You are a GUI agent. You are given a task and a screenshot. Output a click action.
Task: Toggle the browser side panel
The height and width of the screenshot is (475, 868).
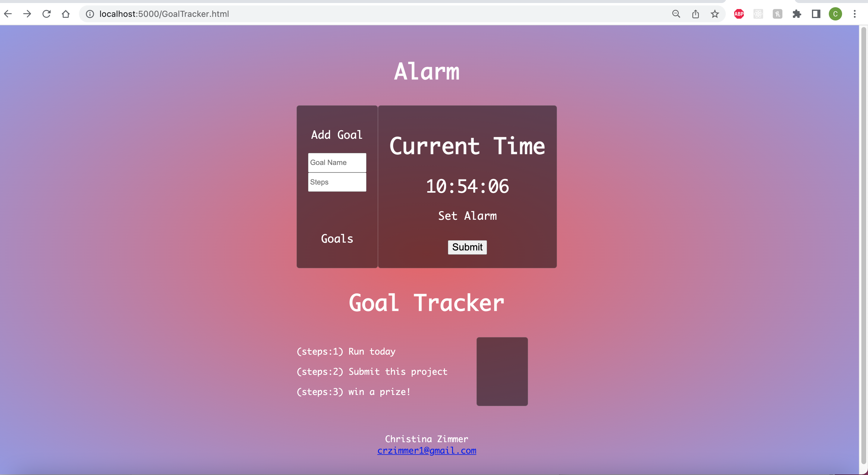[x=816, y=14]
